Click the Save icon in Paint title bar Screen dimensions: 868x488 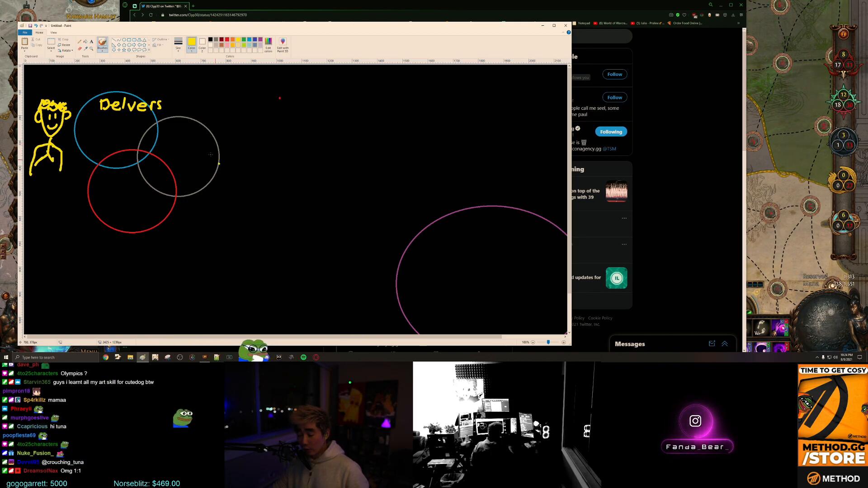tap(30, 26)
